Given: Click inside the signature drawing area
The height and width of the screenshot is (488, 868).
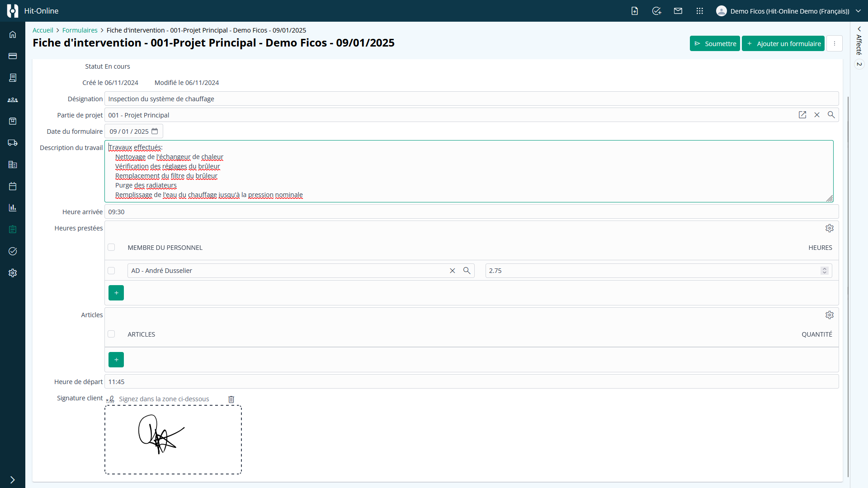Looking at the screenshot, I should [173, 440].
